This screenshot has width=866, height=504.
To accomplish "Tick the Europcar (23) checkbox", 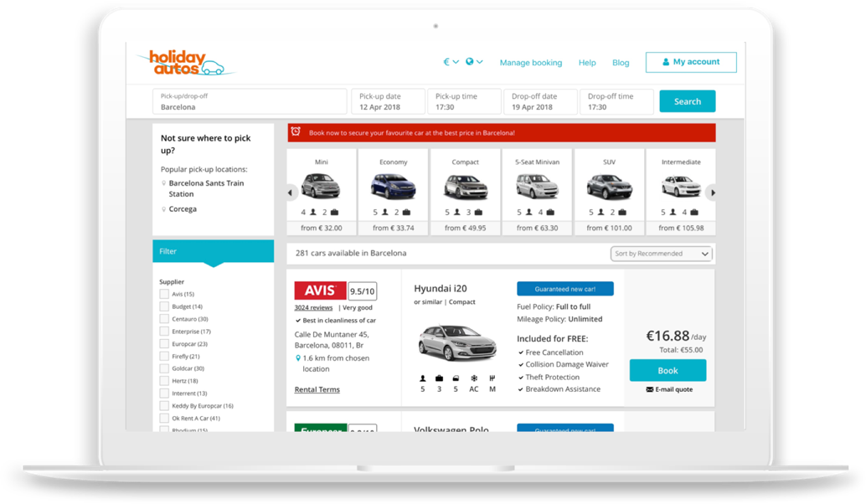I will tap(164, 344).
